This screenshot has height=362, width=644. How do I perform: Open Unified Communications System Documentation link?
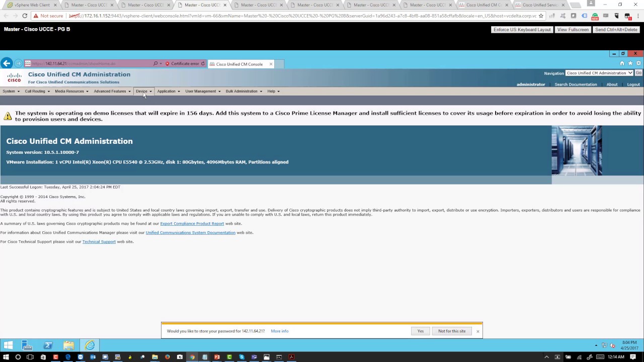[x=190, y=232]
